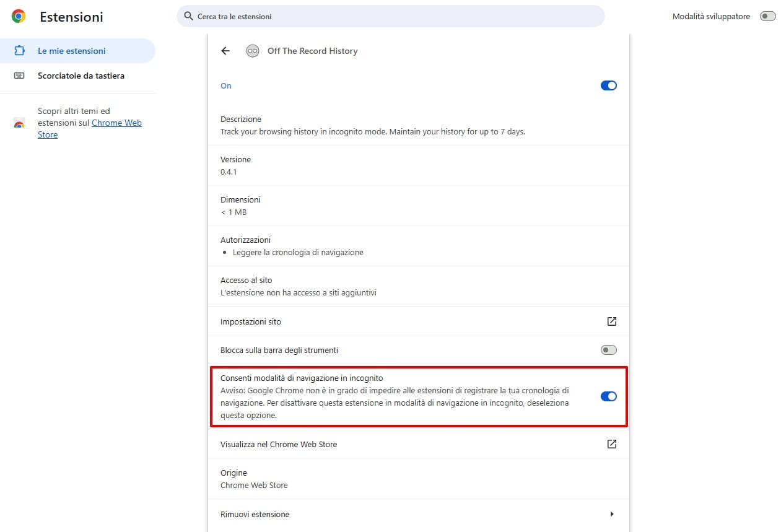Click the Estensioni page title

coord(71,17)
